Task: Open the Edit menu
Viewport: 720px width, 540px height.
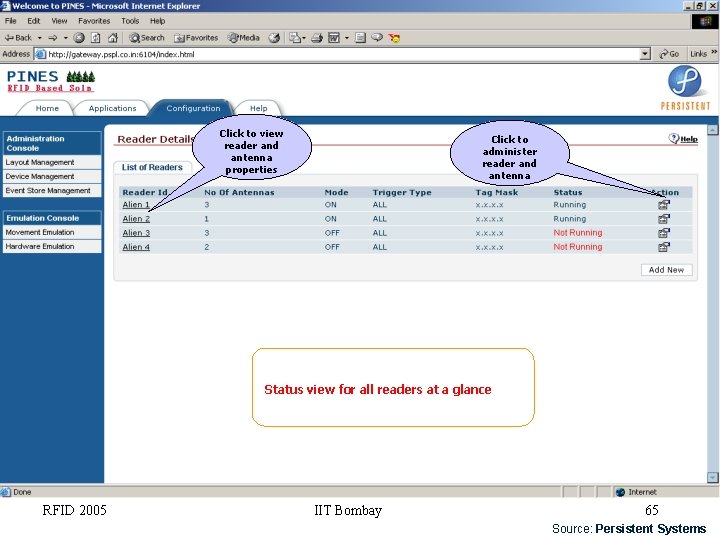Action: [x=34, y=21]
